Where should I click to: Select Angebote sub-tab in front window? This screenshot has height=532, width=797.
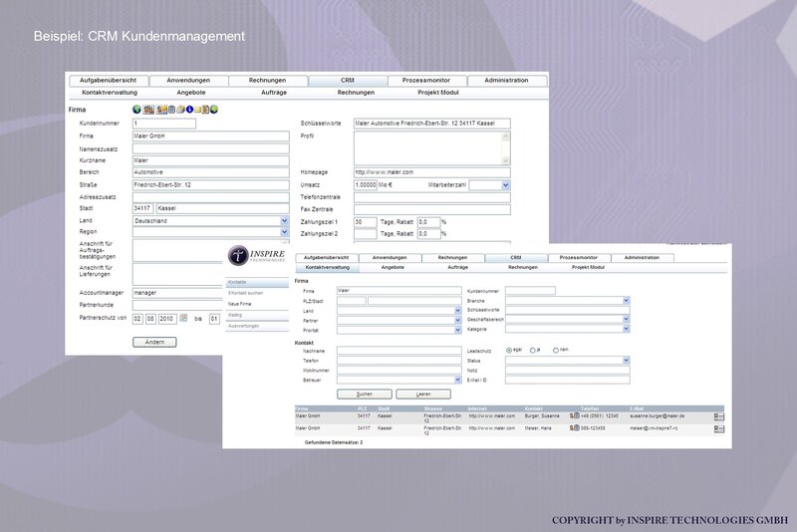(x=393, y=267)
